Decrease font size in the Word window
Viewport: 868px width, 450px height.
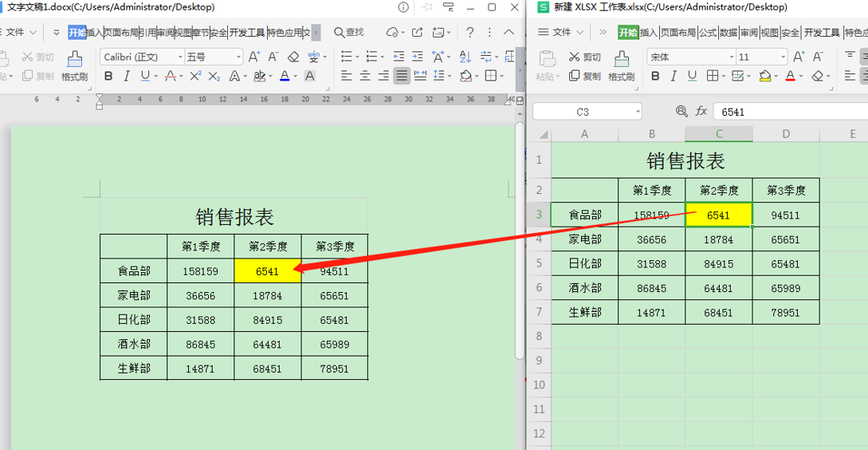click(273, 57)
